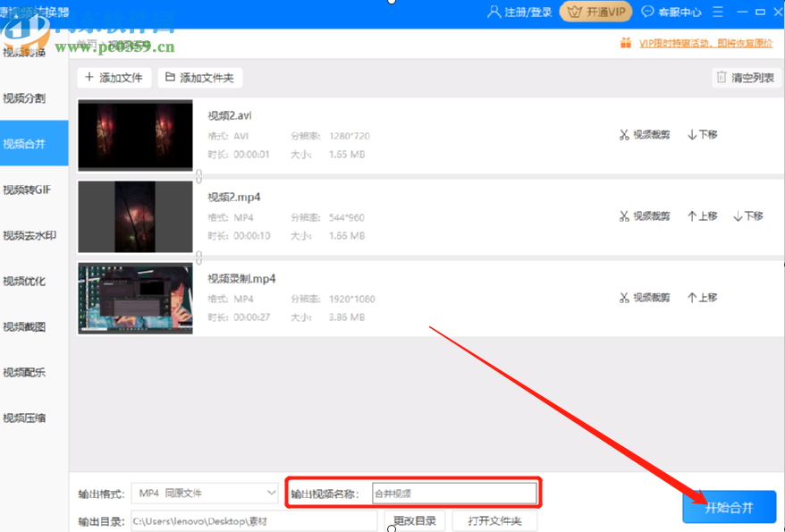
Task: Click the 更改目录 button
Action: 415,521
